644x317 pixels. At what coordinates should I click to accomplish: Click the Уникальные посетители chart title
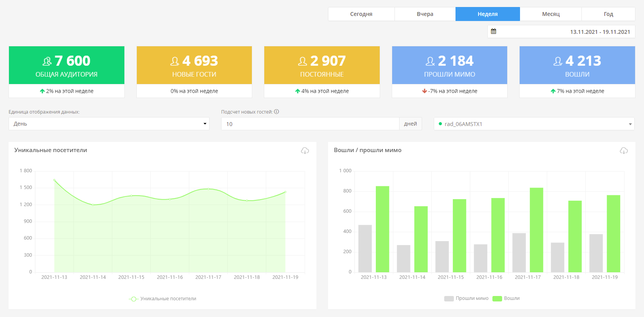click(x=51, y=150)
